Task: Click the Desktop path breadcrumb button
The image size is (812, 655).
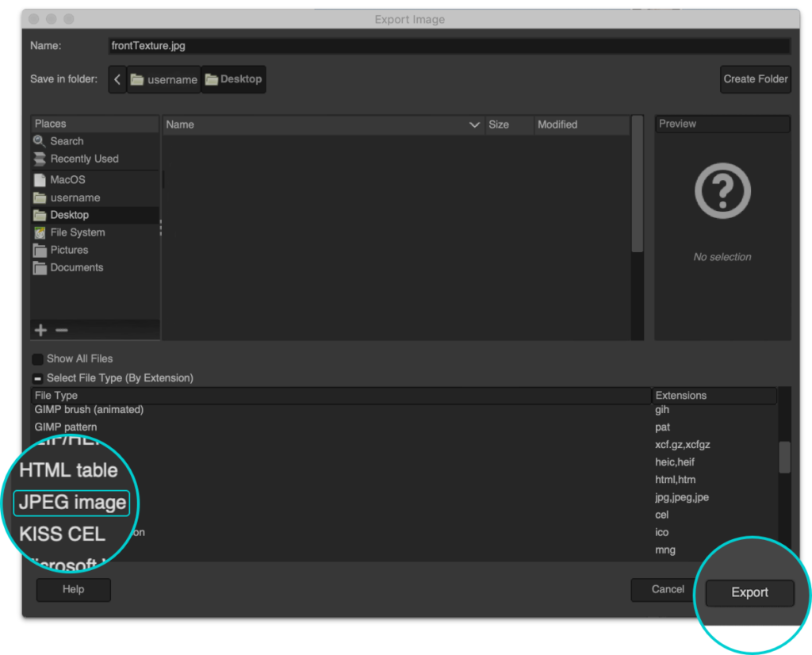Action: point(234,79)
